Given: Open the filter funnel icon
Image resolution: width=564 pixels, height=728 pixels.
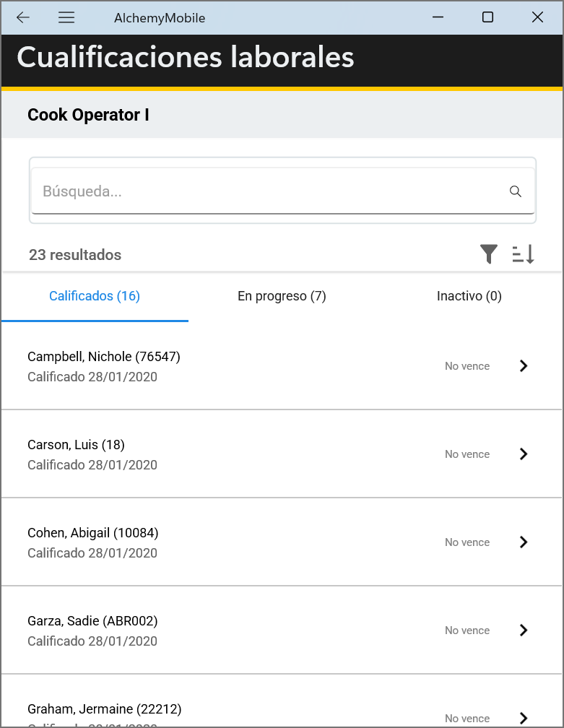Looking at the screenshot, I should point(489,254).
